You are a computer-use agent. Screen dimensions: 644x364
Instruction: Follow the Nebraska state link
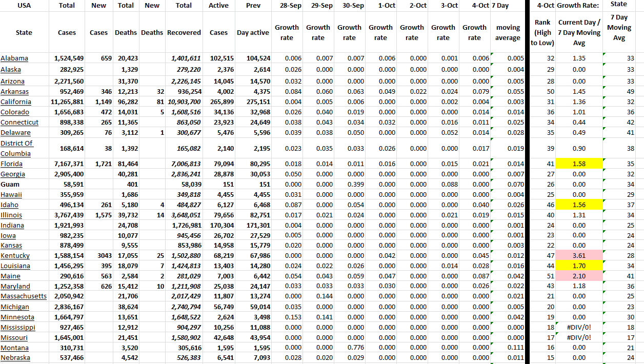pos(15,358)
